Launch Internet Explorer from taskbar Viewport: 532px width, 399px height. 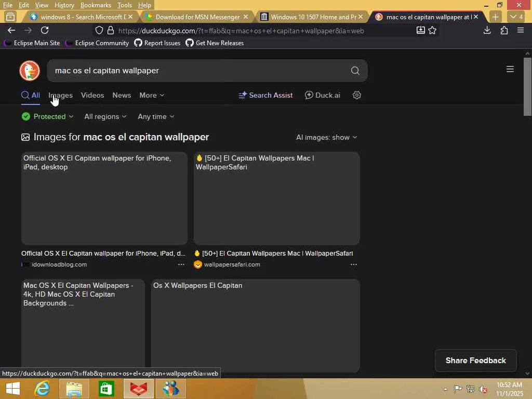43,389
